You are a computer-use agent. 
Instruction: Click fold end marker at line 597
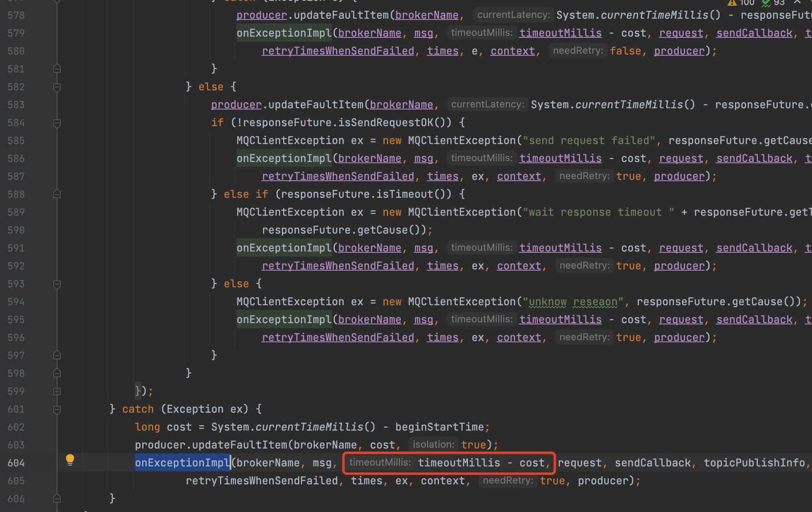point(57,356)
